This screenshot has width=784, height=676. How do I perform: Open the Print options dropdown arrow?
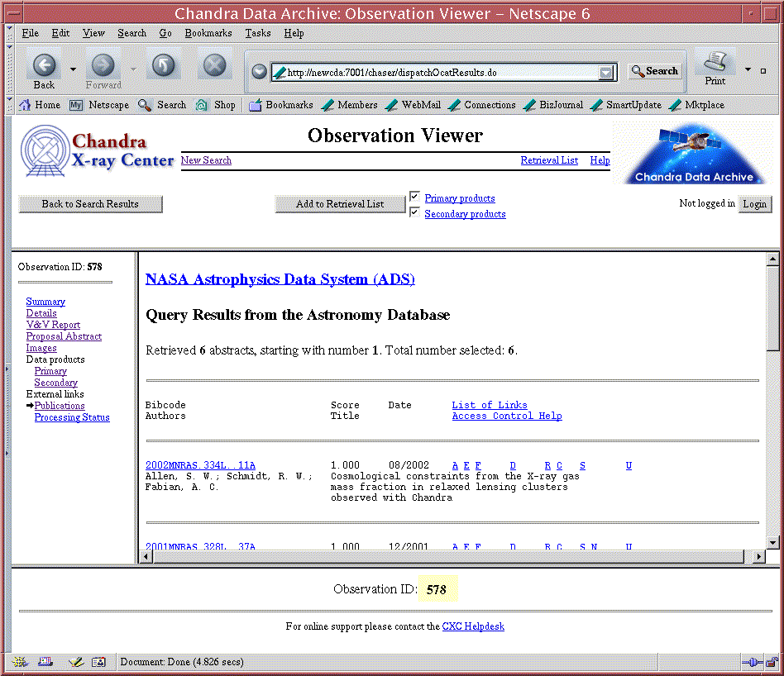click(748, 70)
